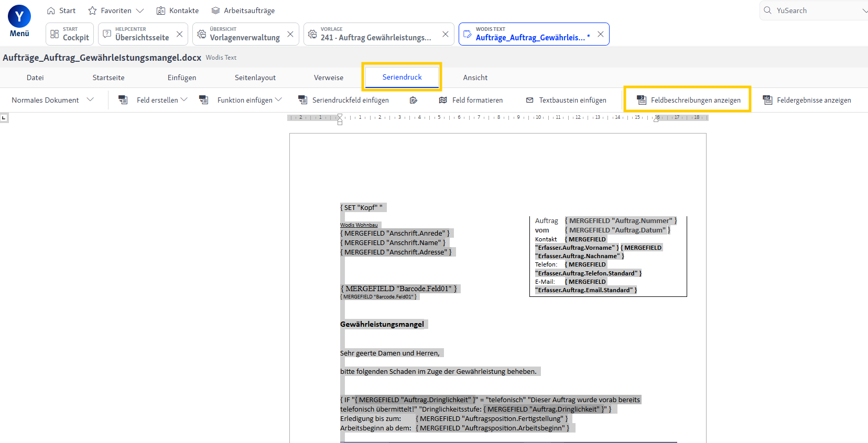This screenshot has height=443, width=868.
Task: Open Kontakte in the top bar
Action: pyautogui.click(x=178, y=10)
